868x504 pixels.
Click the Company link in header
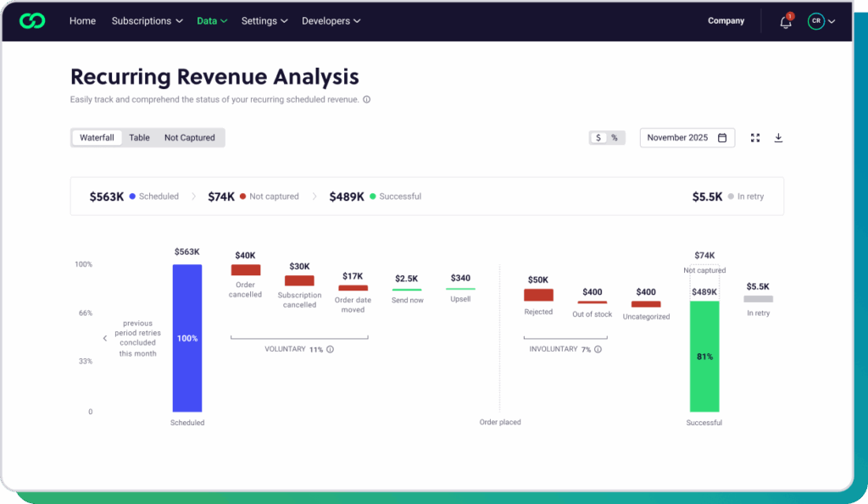[x=726, y=21]
